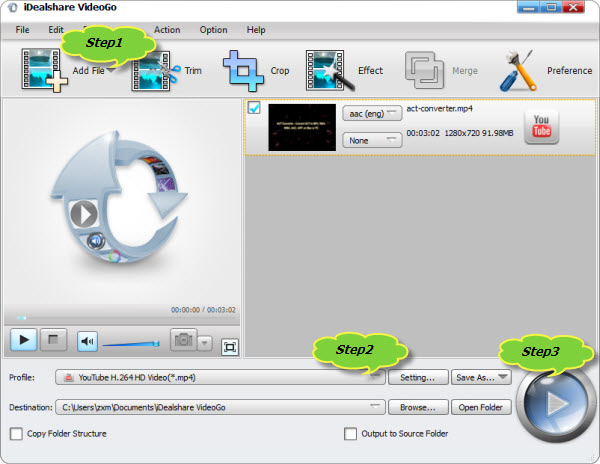This screenshot has width=600, height=464.
Task: Select the Crop tool icon
Action: coord(243,71)
